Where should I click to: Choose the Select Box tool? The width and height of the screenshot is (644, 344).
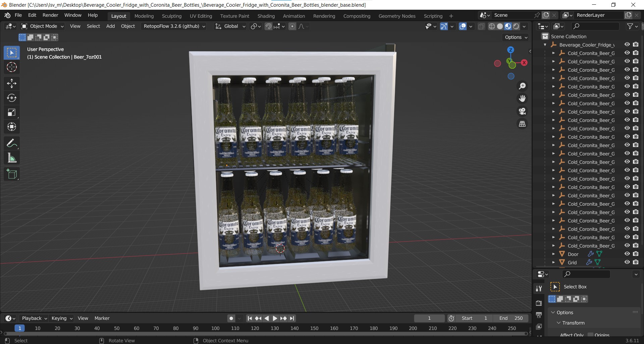click(x=12, y=53)
